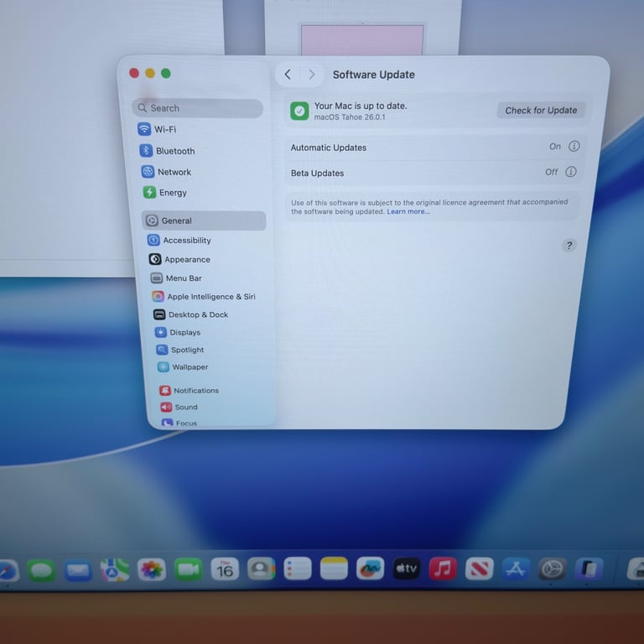Open the Learn more licence link
Image resolution: width=644 pixels, height=644 pixels.
pyautogui.click(x=408, y=211)
